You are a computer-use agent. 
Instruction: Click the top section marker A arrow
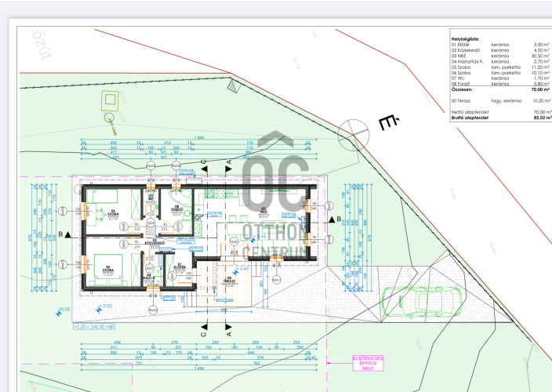[x=228, y=162]
